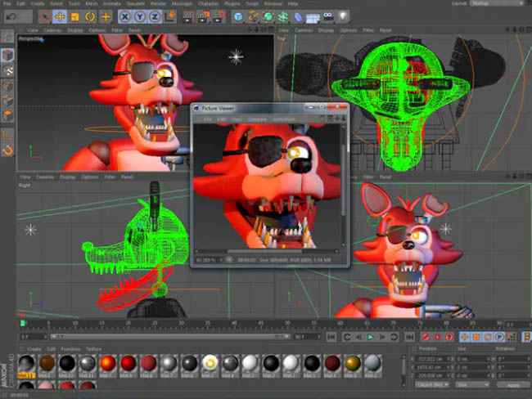Click the orange plus recent-tool icon
Screen dimensions: 532x399
point(106,16)
